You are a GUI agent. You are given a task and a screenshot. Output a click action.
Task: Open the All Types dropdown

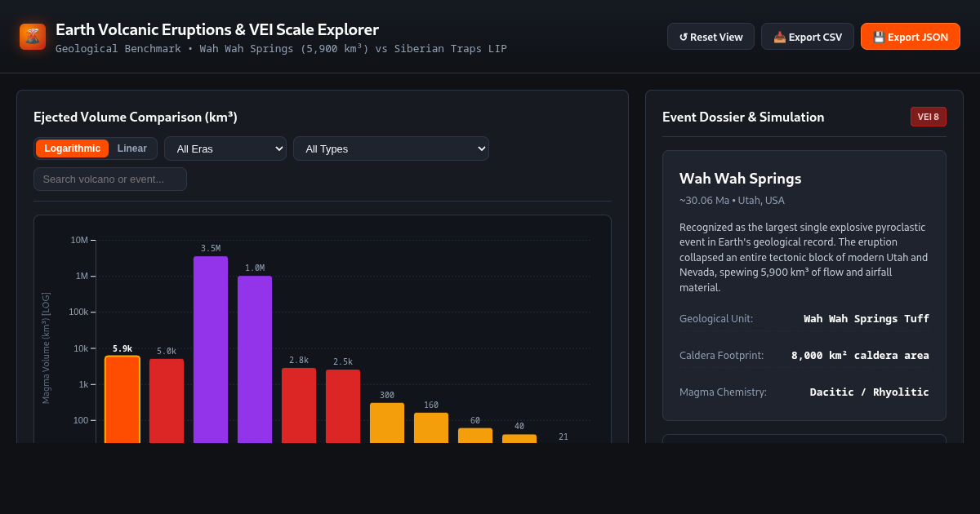point(391,148)
